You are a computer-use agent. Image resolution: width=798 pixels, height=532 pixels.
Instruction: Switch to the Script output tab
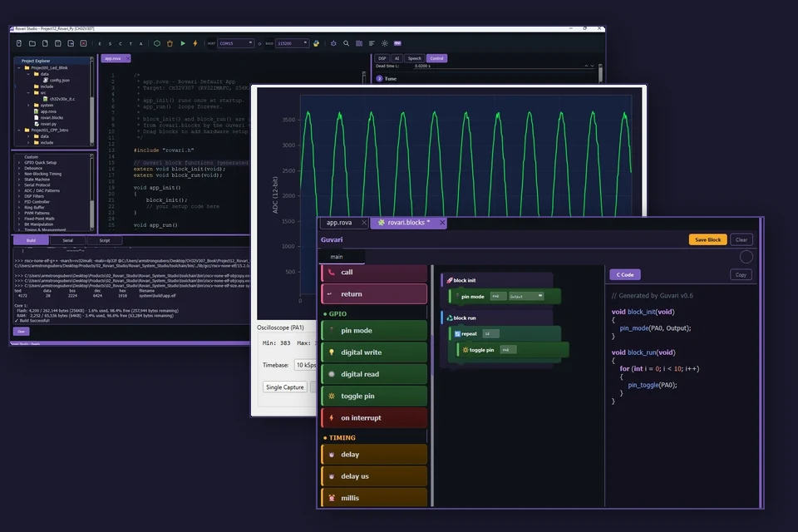pos(105,240)
